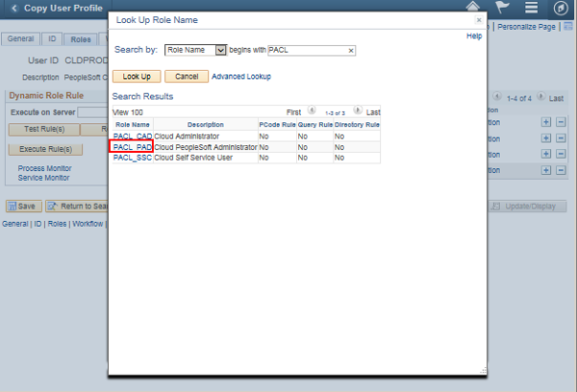Switch to the ID tab
Viewport: 577px width, 392px height.
(52, 39)
